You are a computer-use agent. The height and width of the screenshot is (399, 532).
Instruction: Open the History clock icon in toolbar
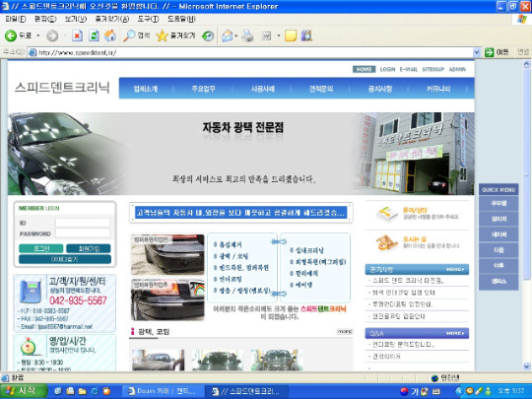(x=208, y=35)
